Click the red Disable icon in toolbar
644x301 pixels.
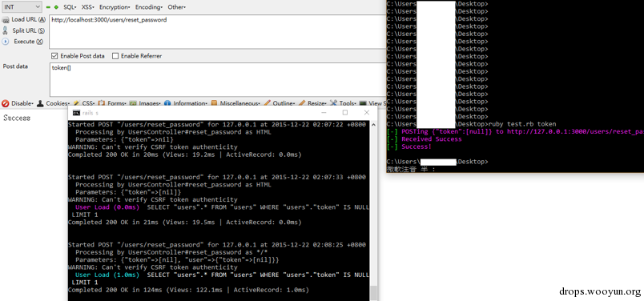[6, 103]
